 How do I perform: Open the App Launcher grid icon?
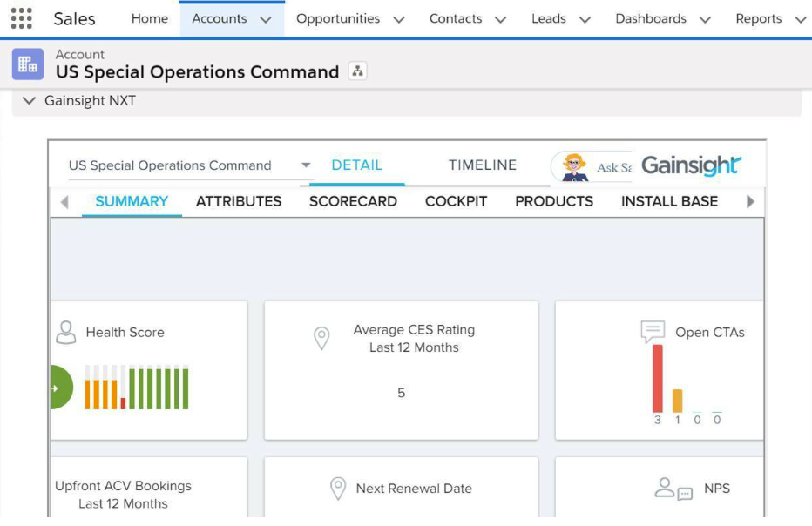[21, 18]
